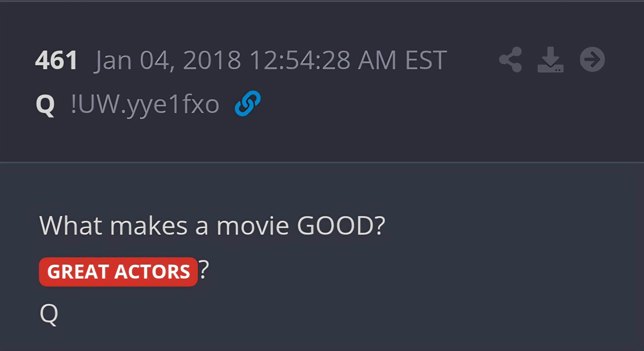This screenshot has height=351, width=644.
Task: Select post number 461
Action: [56, 60]
